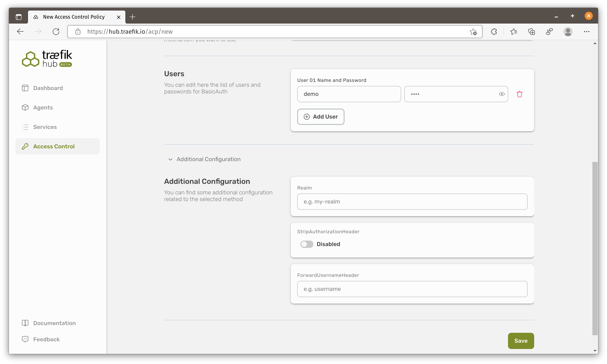The image size is (607, 364).
Task: Collapse the Additional Configuration section
Action: pos(170,160)
